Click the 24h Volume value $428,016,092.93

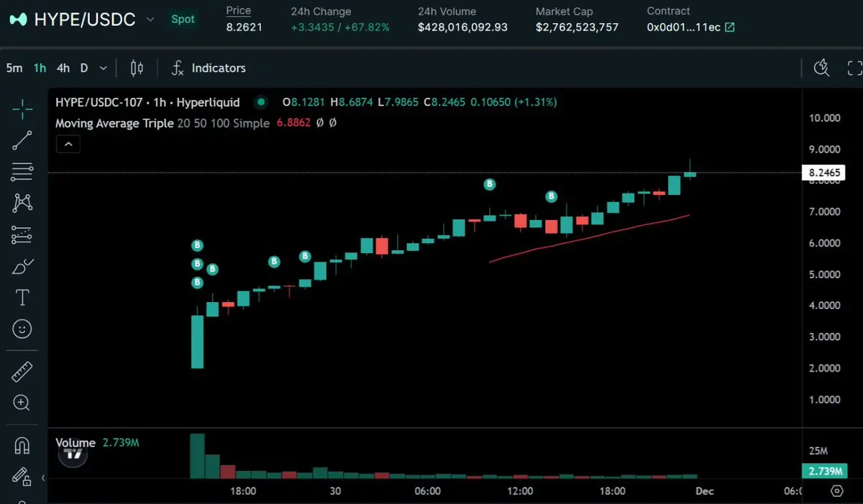462,27
